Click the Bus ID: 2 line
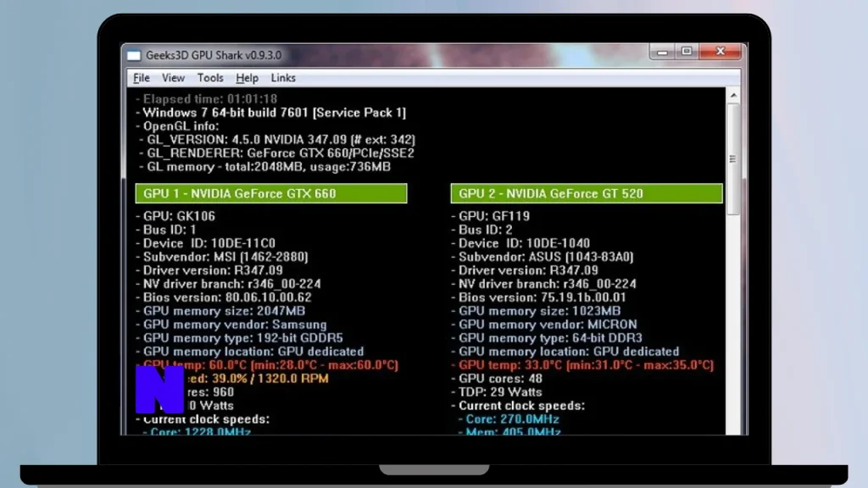The height and width of the screenshot is (488, 868). (x=481, y=230)
